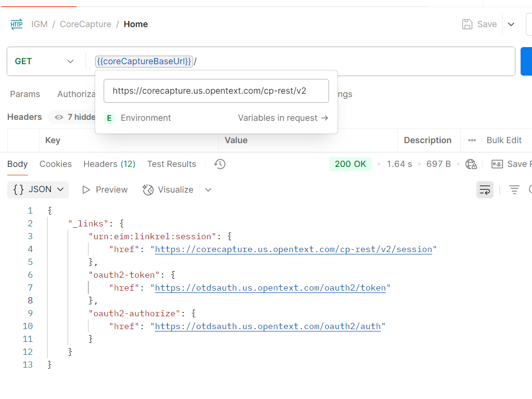
Task: Open the JSON format dropdown
Action: (x=38, y=190)
